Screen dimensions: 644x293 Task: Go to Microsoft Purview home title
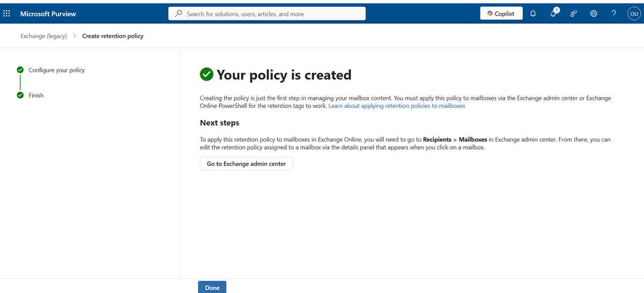48,14
